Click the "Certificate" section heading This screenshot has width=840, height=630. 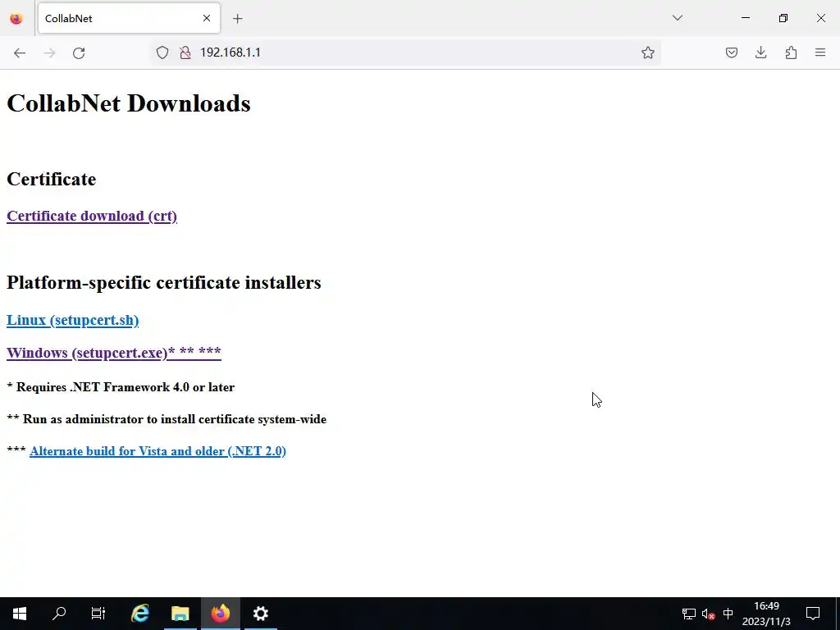pyautogui.click(x=52, y=179)
